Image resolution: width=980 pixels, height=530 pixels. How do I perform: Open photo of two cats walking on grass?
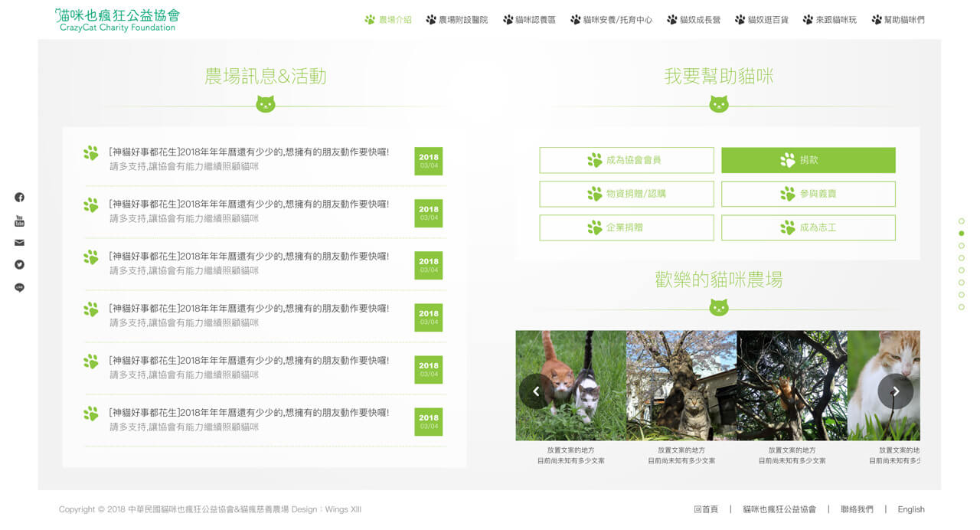click(x=571, y=385)
